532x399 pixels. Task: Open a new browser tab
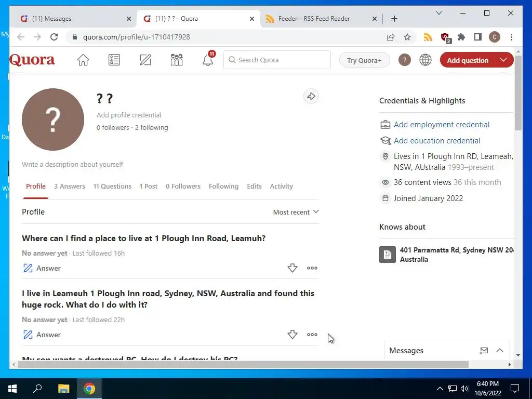click(x=394, y=19)
